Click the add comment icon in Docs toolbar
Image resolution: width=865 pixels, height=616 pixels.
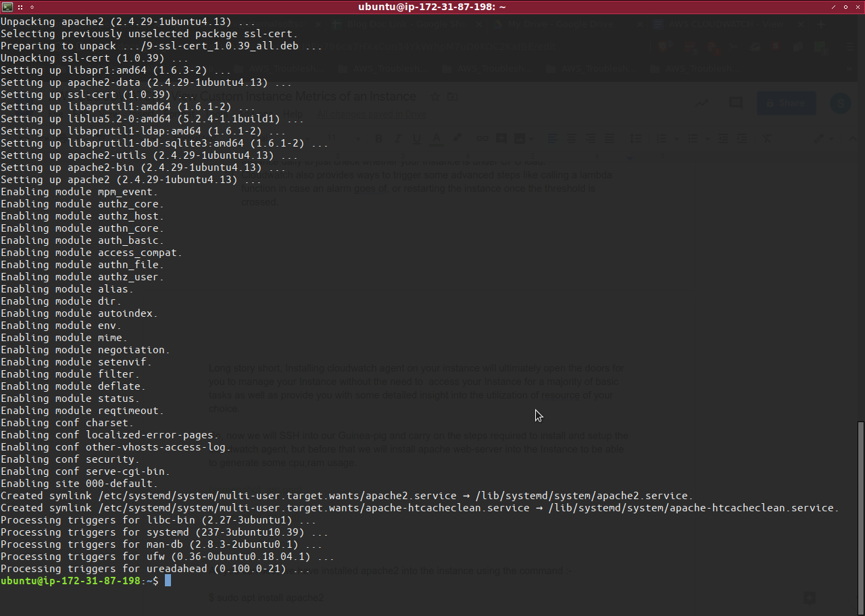501,138
